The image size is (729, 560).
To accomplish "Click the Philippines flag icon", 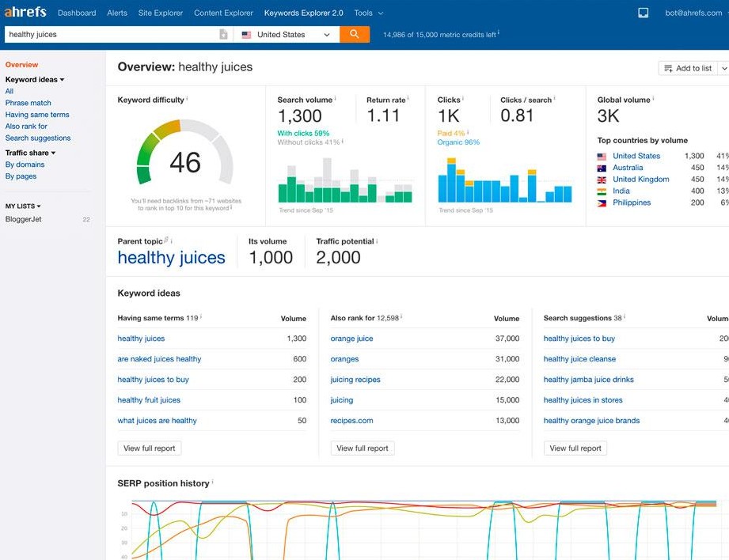I will tap(602, 203).
